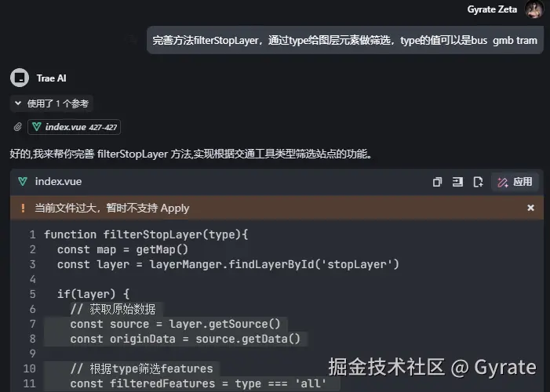The width and height of the screenshot is (550, 392).
Task: Click the orange warning exclamation icon
Action: click(23, 208)
